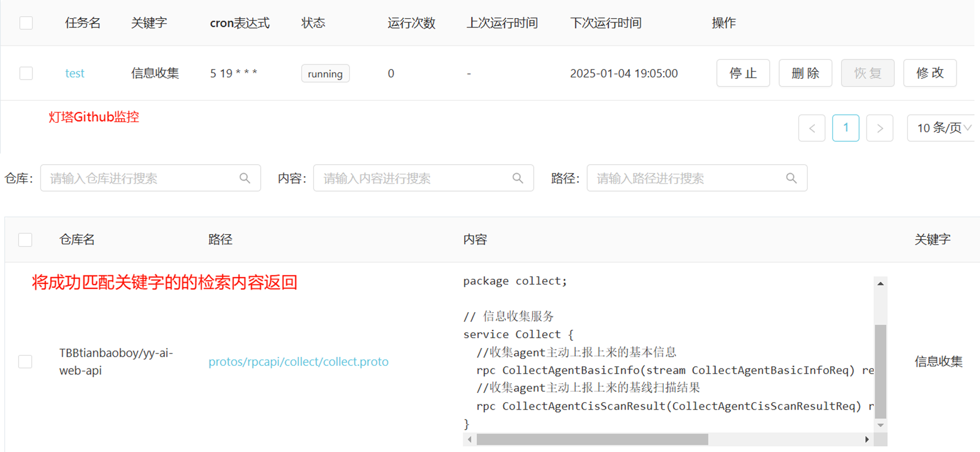Click next run time 2025-01-04 19:05:00
This screenshot has height=452, width=980.
[624, 73]
